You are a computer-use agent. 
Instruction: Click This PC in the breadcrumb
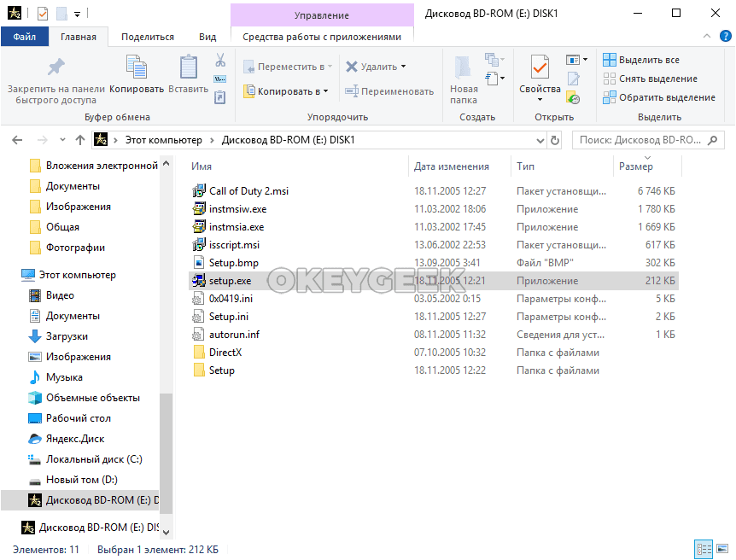163,140
